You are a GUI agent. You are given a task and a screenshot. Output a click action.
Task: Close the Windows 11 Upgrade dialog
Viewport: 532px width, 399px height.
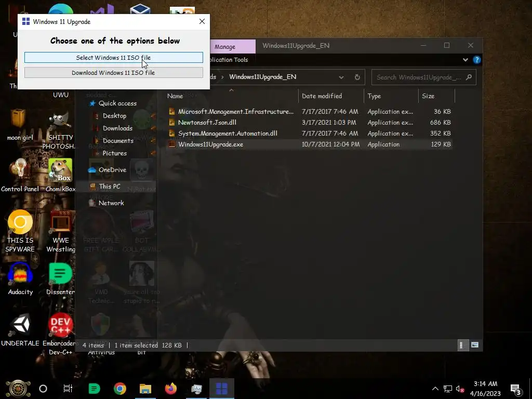click(202, 21)
